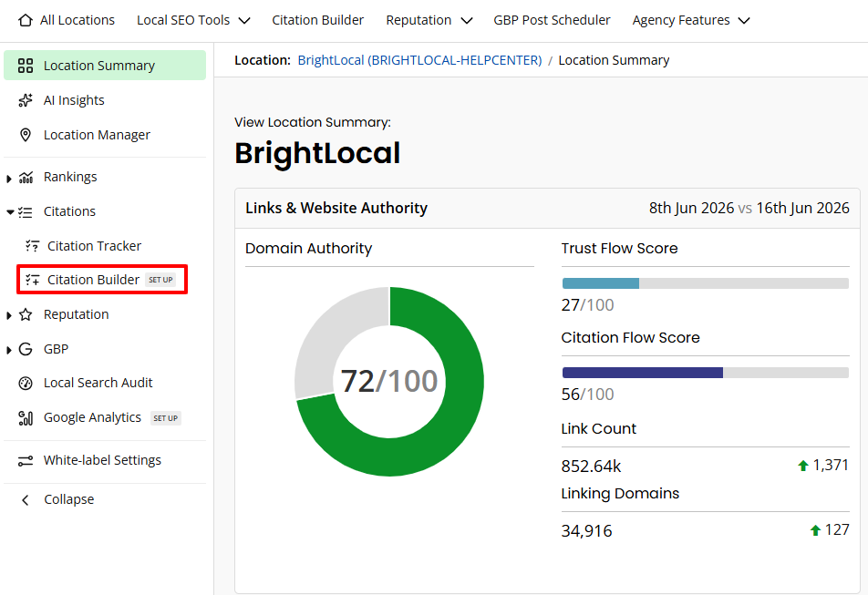Click the 'Linking Domains' label
The width and height of the screenshot is (868, 595).
[x=620, y=493]
